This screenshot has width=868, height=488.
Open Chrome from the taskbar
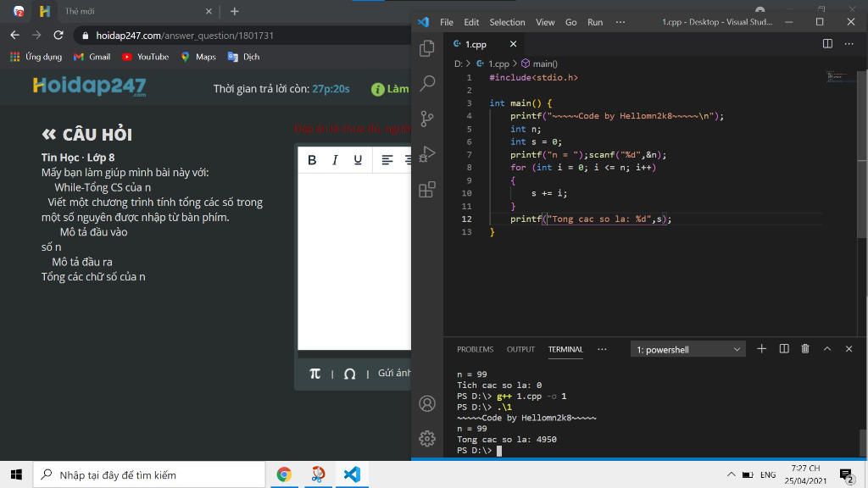(284, 474)
